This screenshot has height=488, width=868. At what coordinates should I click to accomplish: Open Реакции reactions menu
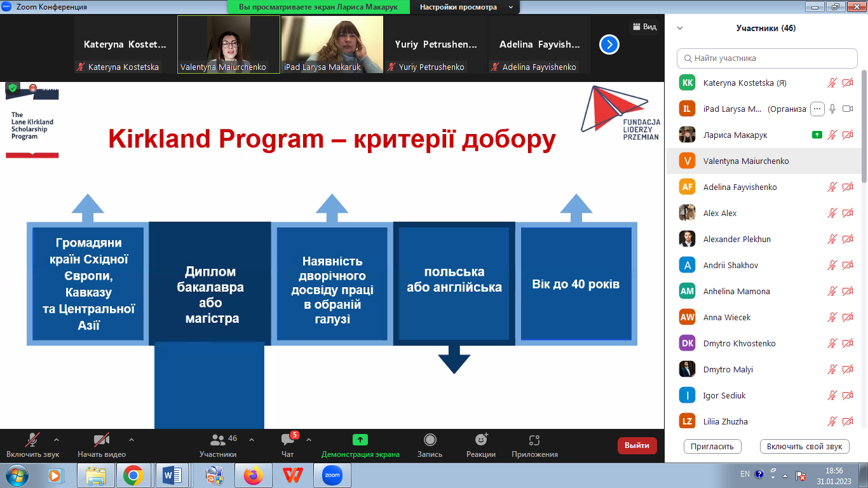481,445
